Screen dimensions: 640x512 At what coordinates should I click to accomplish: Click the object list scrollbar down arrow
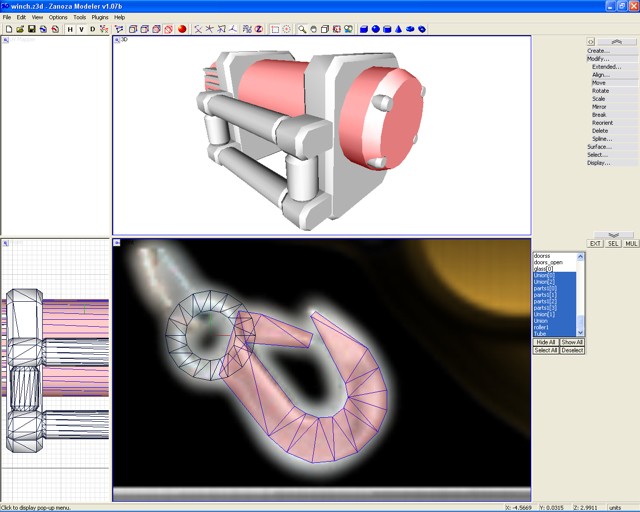581,333
